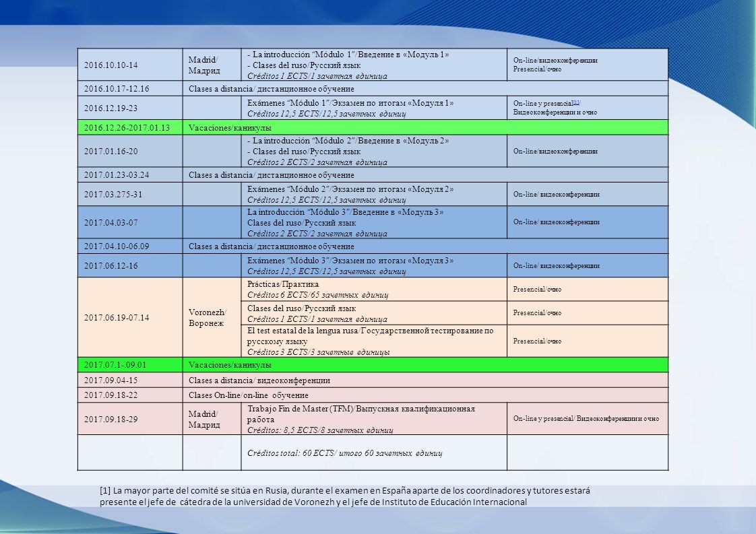Viewport: 756px width, 534px height.
Task: Select the date 2017.01.16-20
Action: tap(111, 152)
